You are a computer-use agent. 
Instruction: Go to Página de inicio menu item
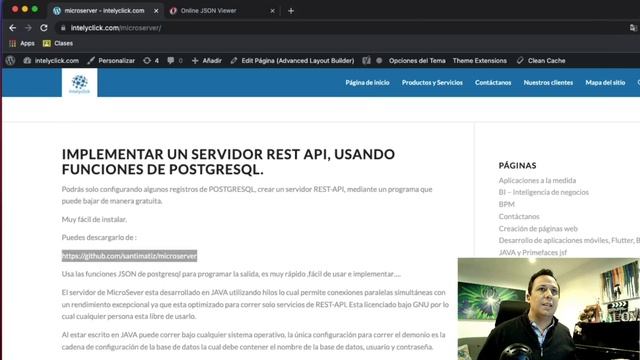pos(367,82)
